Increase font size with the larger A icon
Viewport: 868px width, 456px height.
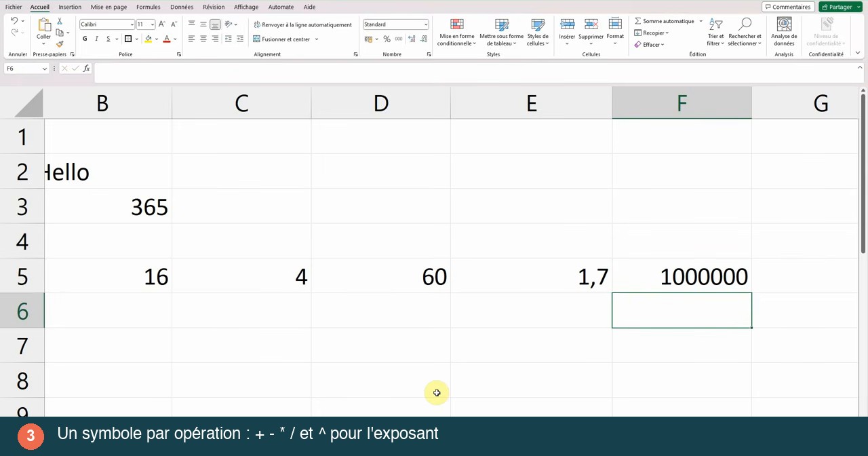[161, 24]
